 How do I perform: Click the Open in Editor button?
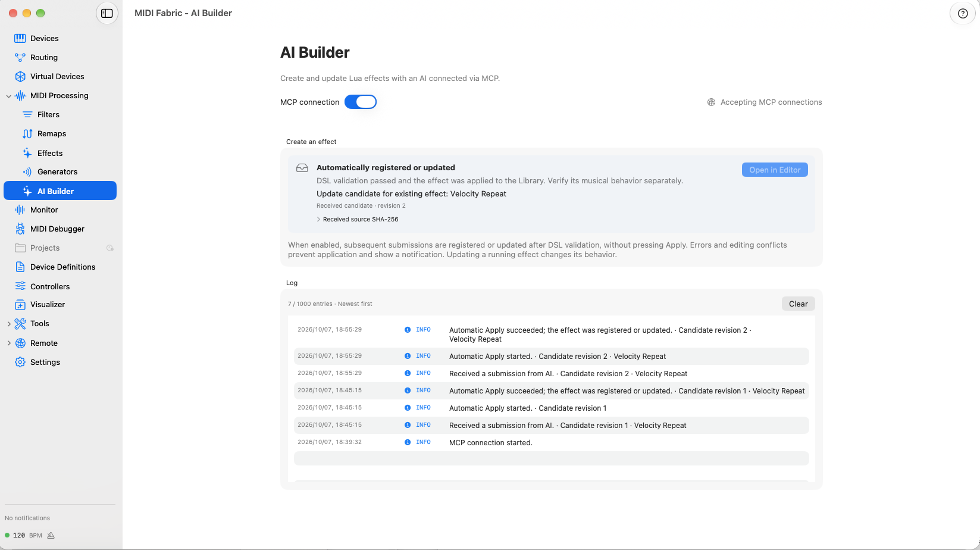pos(775,170)
